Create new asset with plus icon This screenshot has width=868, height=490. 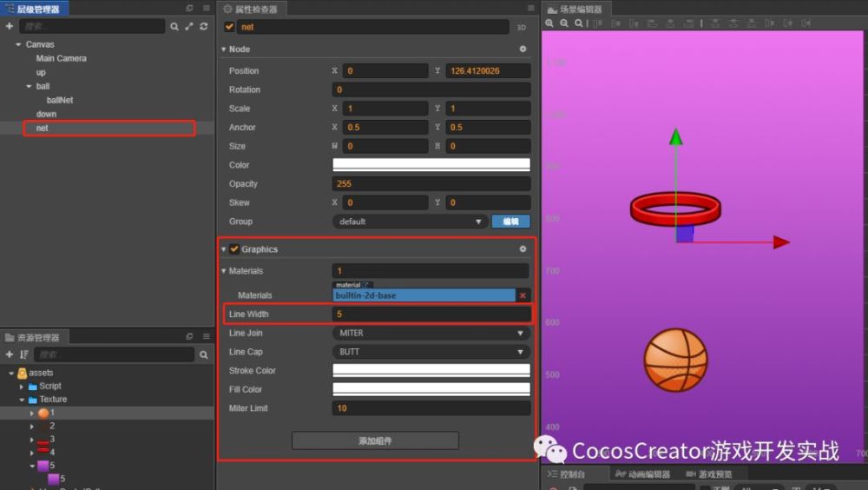click(10, 354)
